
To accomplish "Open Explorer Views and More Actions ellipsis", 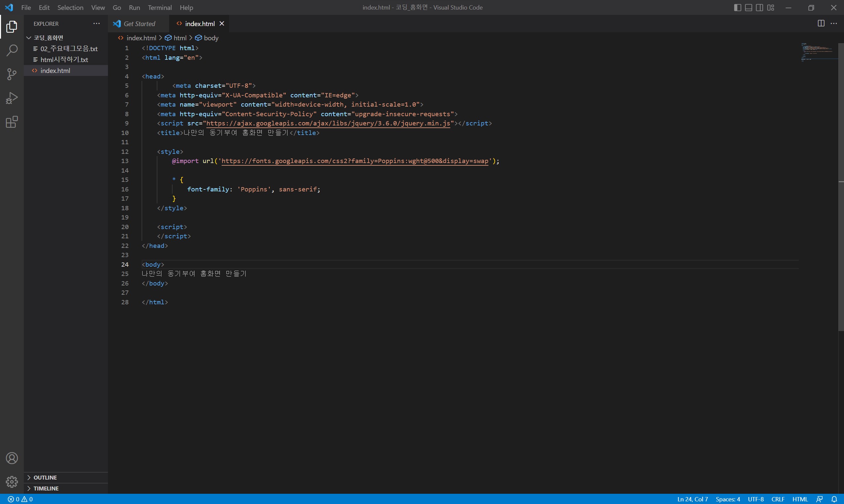I will (96, 23).
